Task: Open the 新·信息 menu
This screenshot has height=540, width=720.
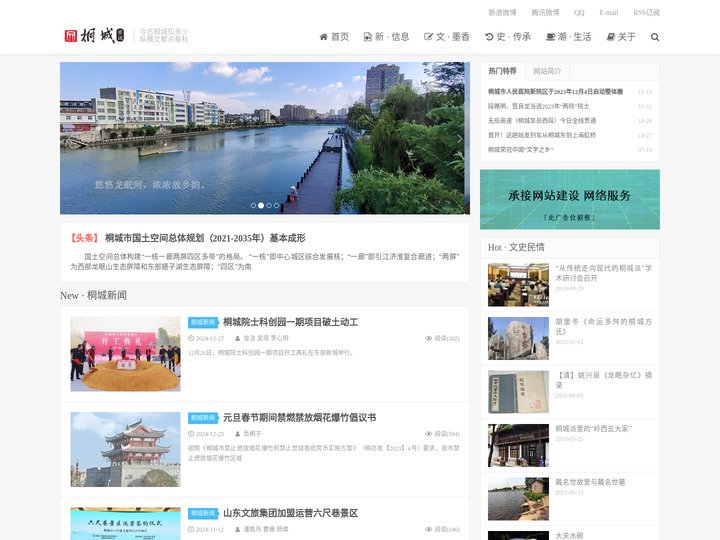Action: (x=386, y=37)
